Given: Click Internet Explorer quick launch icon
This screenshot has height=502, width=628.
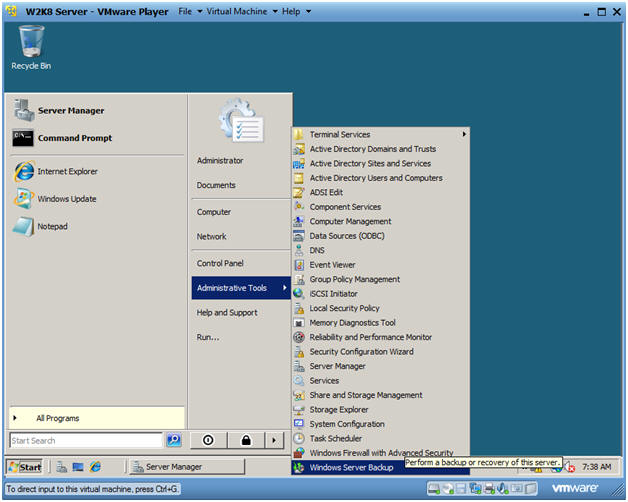Looking at the screenshot, I should coord(95,467).
